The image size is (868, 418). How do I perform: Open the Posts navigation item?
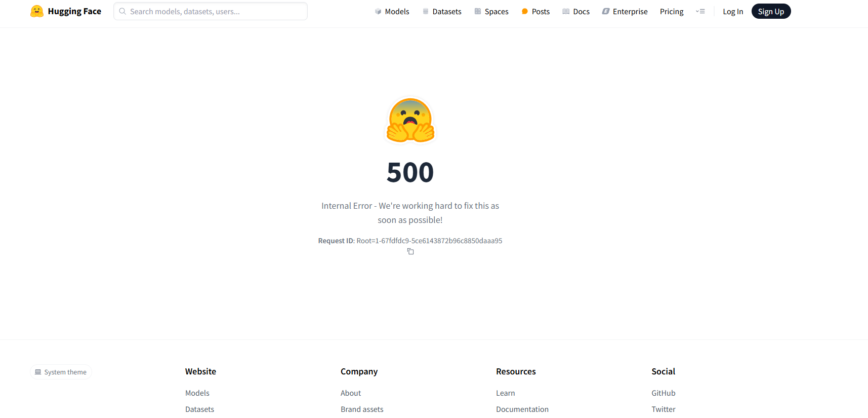coord(535,11)
